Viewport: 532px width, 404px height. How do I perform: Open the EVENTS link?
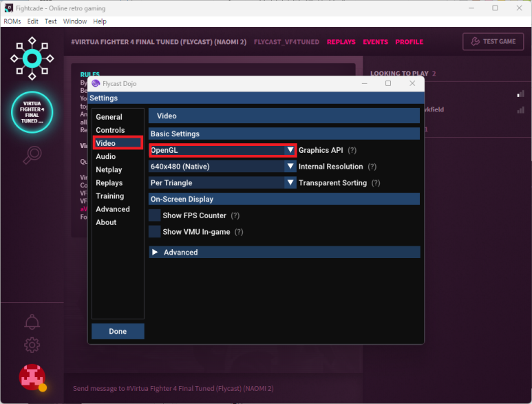[375, 42]
